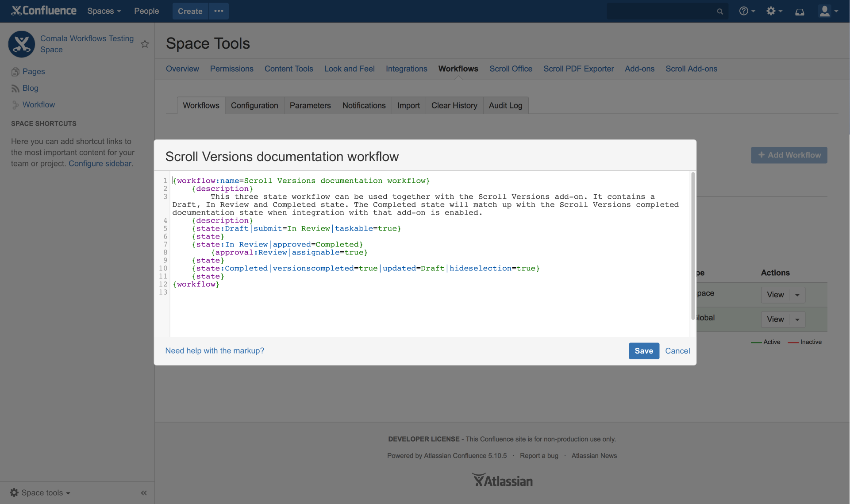Screen dimensions: 850x504
Task: Click the search magnifier icon
Action: click(x=720, y=12)
